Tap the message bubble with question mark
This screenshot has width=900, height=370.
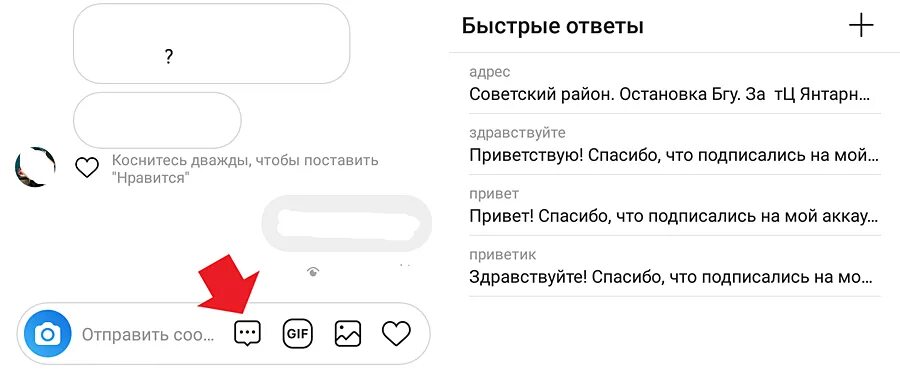point(211,44)
